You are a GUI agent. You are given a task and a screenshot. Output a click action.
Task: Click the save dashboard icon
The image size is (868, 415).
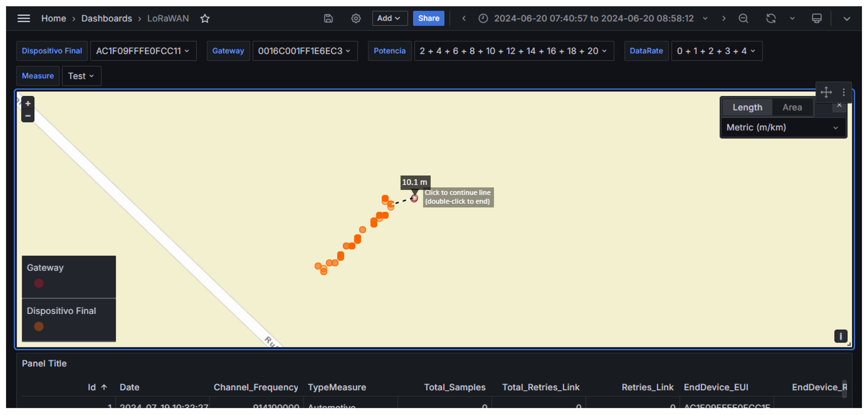coord(328,18)
